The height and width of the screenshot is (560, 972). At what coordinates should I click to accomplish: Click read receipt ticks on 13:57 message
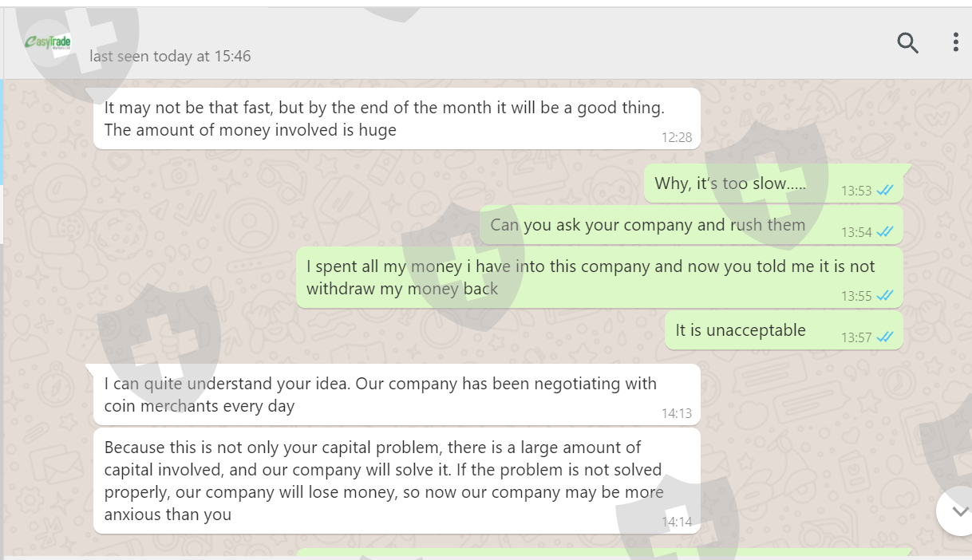[884, 337]
